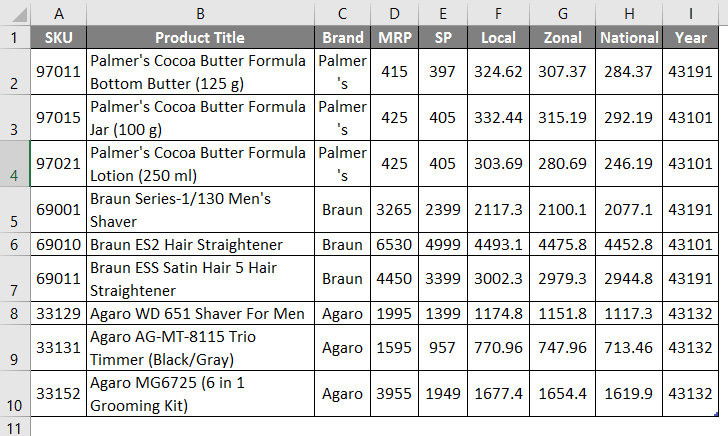The width and height of the screenshot is (728, 436).
Task: Select column B header
Action: (x=201, y=13)
